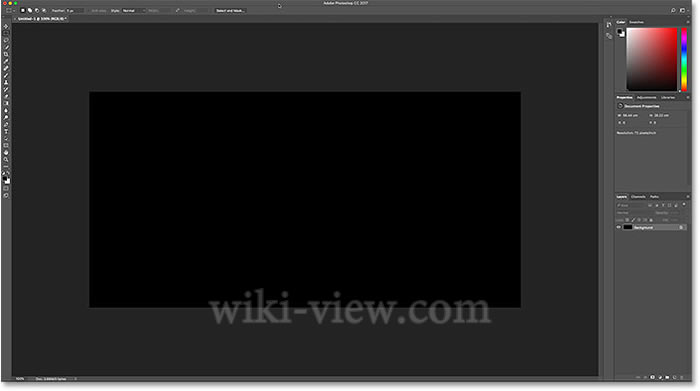Click the document Width value in Properties
This screenshot has width=700, height=391.
630,115
